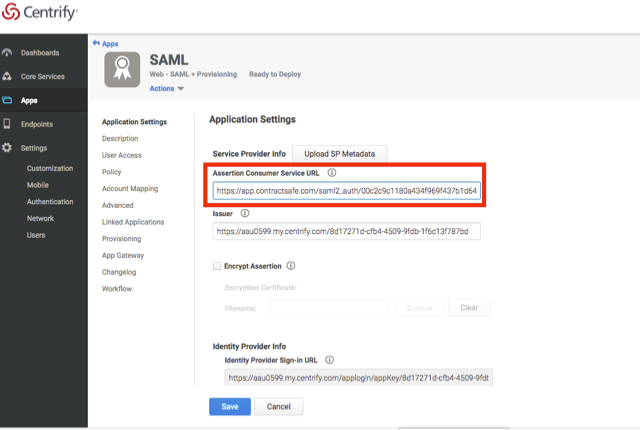Open the Policy tab
Viewport: 640px width, 430px height.
click(x=111, y=172)
